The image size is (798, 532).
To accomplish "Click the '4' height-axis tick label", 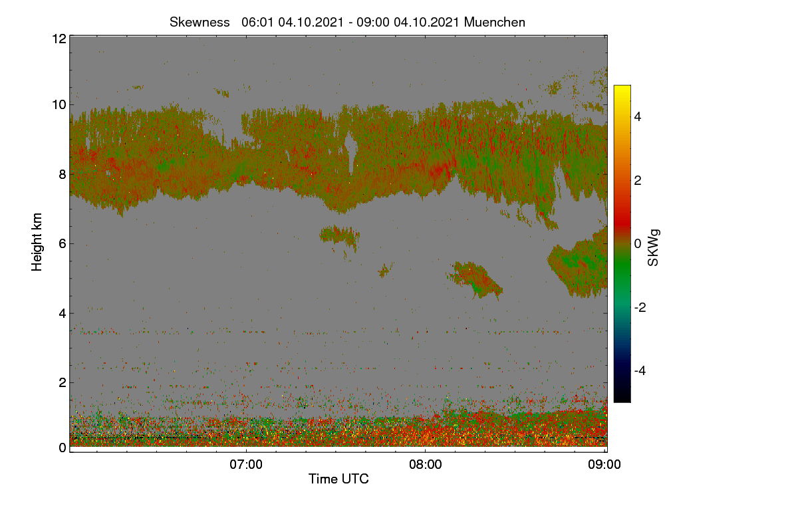I will tap(62, 313).
